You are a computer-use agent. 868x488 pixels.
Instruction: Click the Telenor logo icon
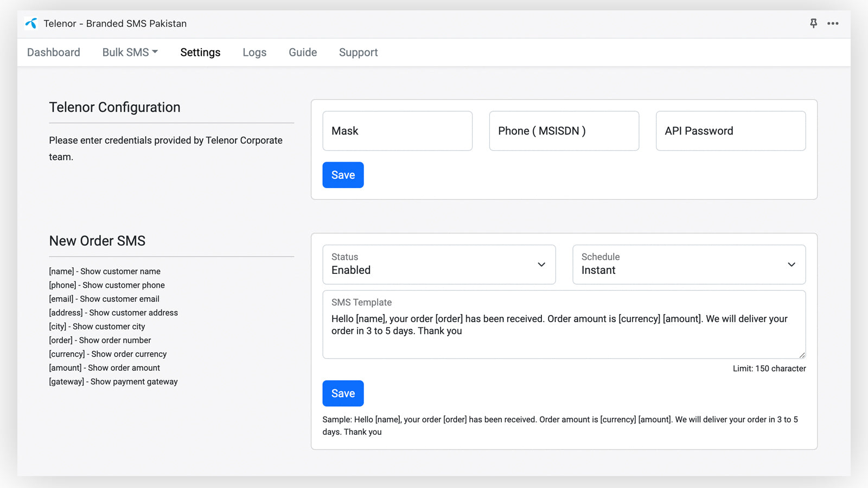(x=31, y=23)
